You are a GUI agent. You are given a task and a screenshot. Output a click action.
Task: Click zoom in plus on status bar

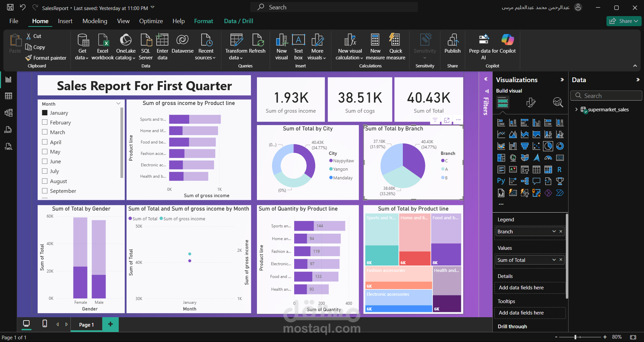click(605, 337)
